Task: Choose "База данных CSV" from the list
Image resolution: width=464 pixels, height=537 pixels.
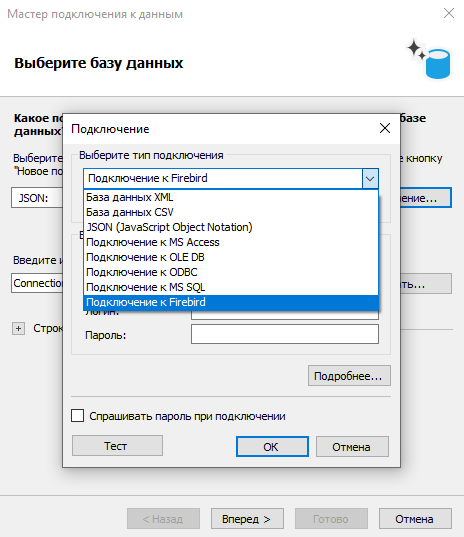Action: (x=231, y=212)
